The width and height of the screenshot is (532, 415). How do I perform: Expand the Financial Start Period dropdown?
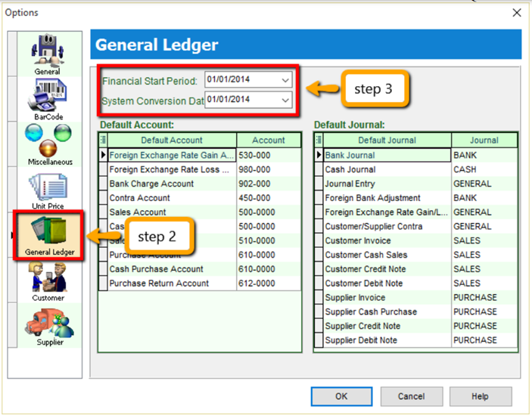285,80
